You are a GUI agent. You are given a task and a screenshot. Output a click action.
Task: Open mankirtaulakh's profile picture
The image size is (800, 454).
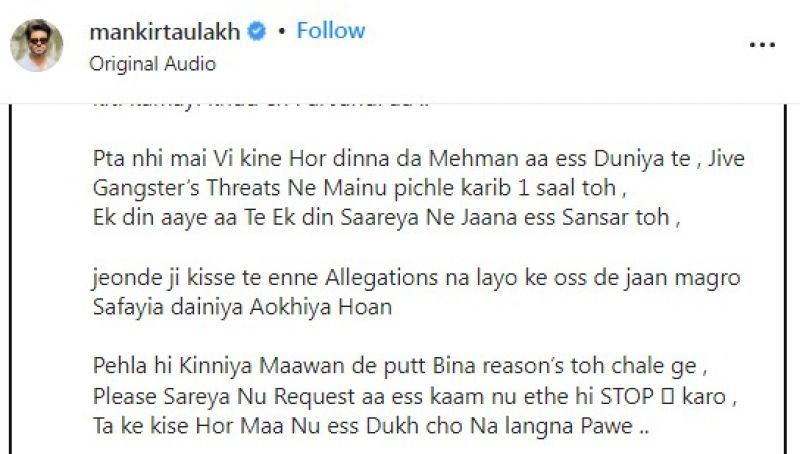click(x=37, y=45)
